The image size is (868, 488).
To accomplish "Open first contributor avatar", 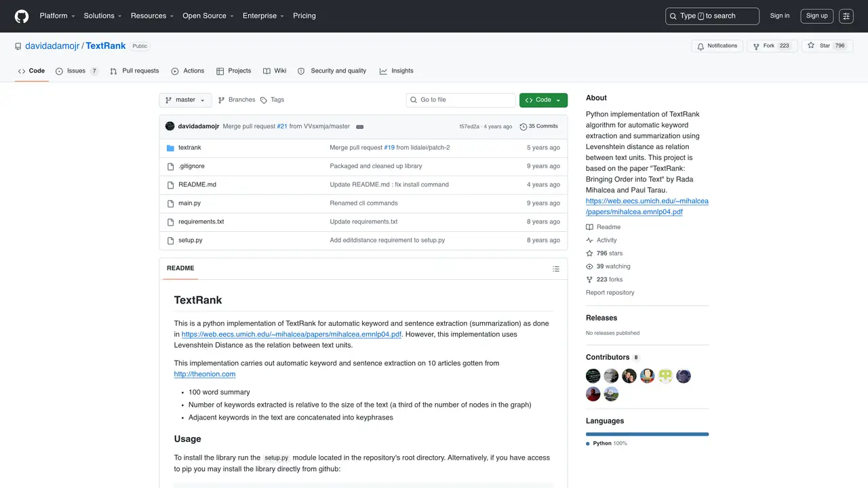I will point(593,376).
